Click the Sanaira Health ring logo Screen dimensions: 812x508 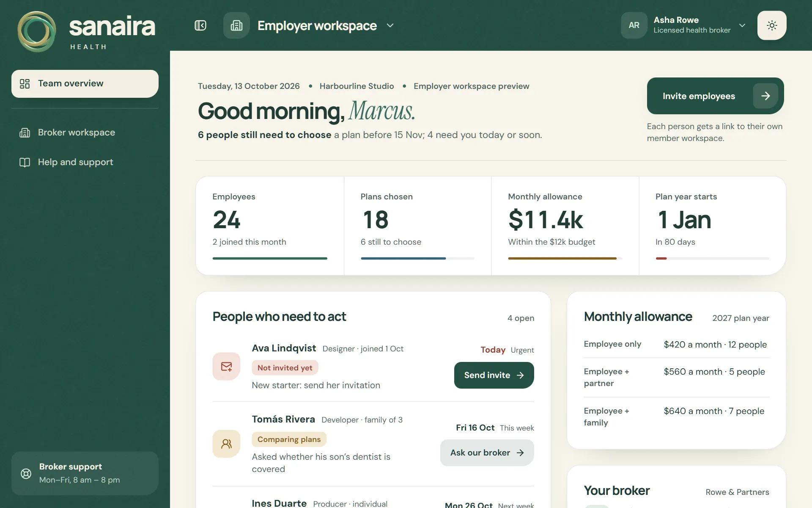37,31
